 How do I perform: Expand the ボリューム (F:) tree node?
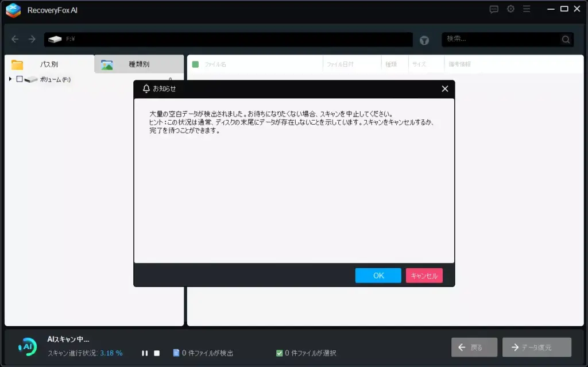pos(10,79)
